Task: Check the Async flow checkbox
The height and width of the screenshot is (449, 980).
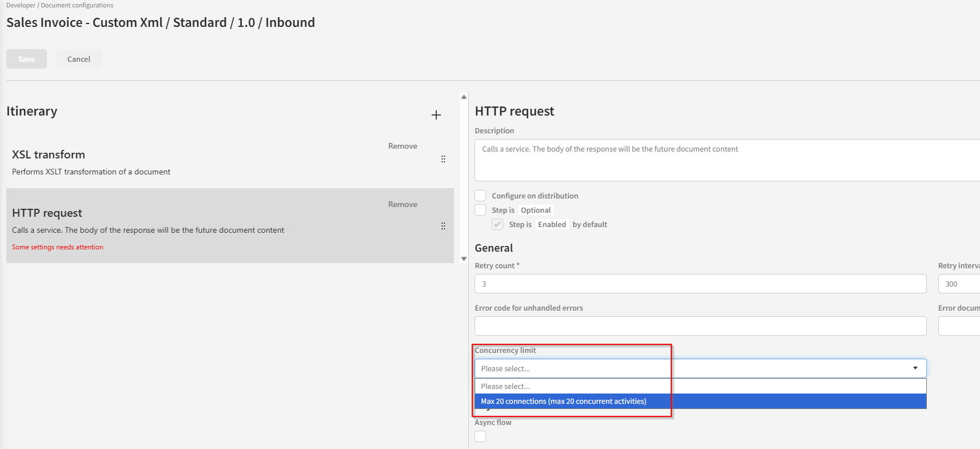Action: tap(481, 436)
